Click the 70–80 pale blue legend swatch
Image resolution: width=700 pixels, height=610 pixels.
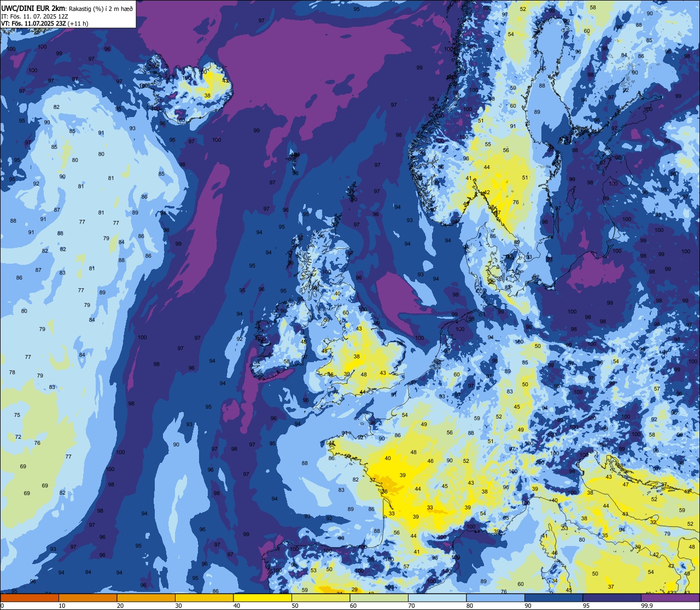point(437,597)
